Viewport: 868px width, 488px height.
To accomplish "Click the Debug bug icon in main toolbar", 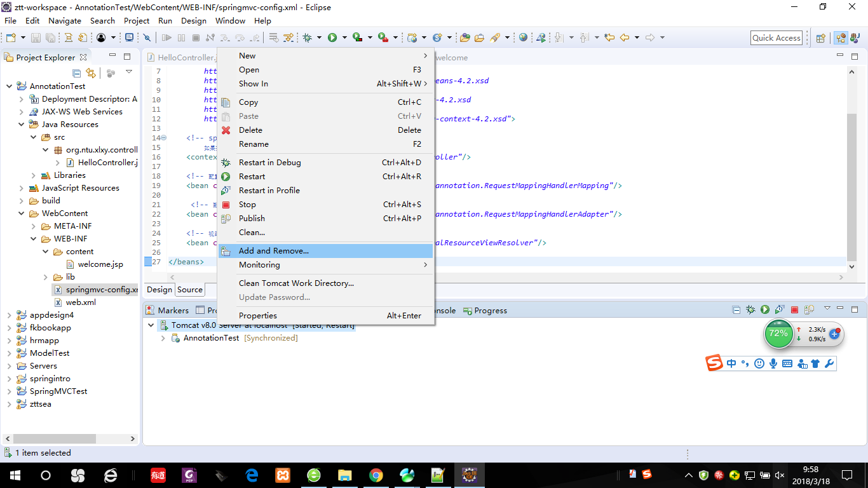I will click(307, 37).
